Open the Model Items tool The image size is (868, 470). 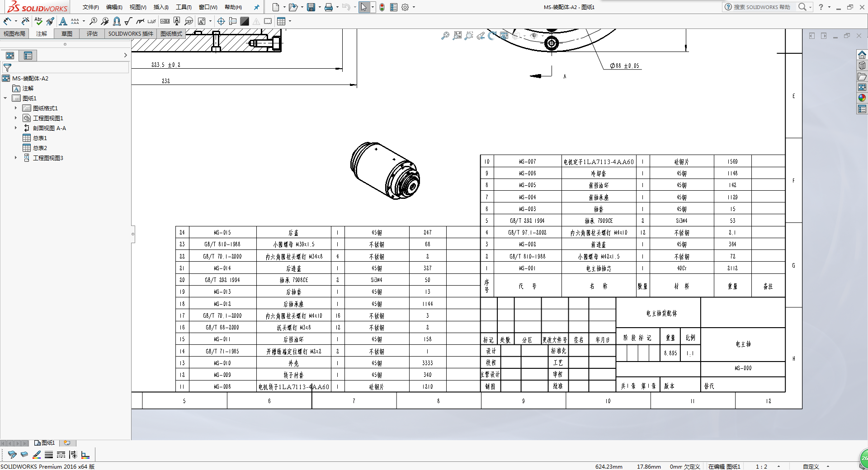point(25,21)
